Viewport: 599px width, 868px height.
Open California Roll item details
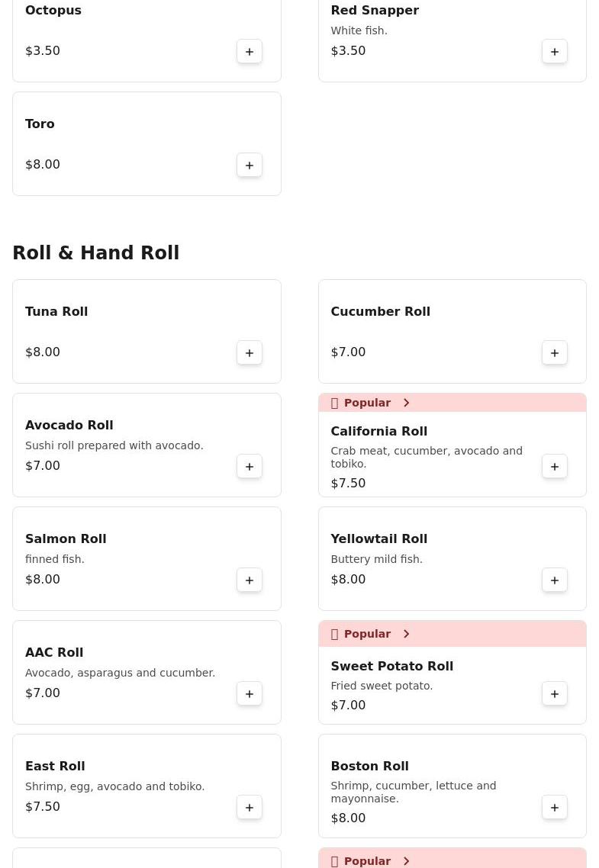click(x=379, y=432)
